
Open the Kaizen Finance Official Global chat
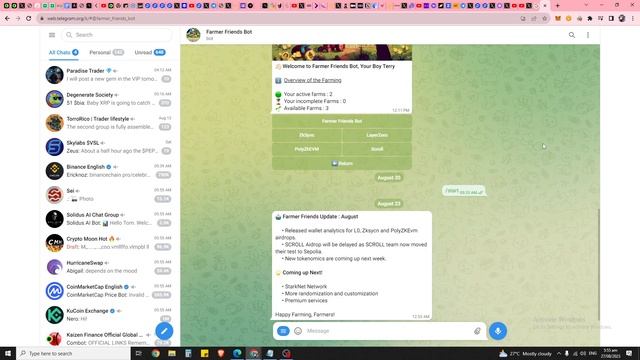(109, 338)
